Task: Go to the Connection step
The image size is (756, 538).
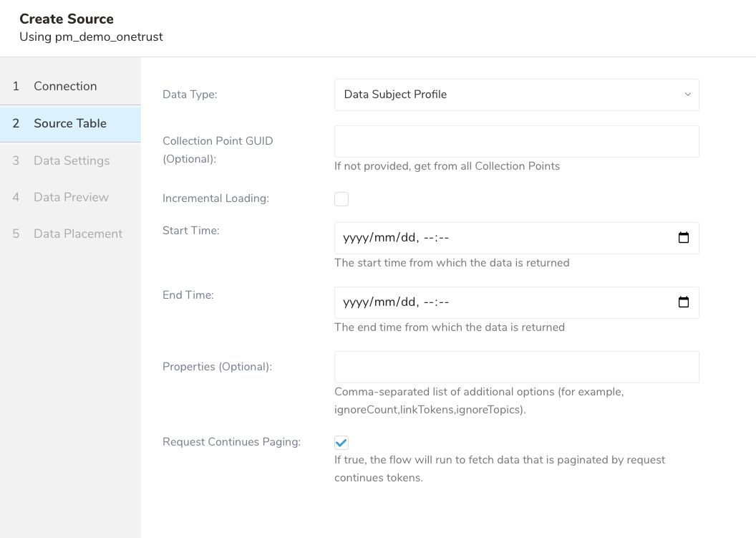Action: point(65,86)
